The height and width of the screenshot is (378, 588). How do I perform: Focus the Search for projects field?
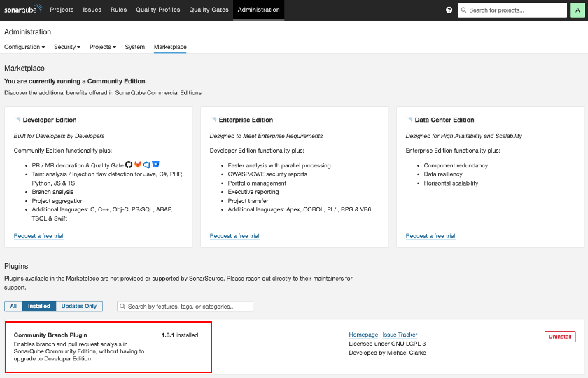click(x=512, y=10)
